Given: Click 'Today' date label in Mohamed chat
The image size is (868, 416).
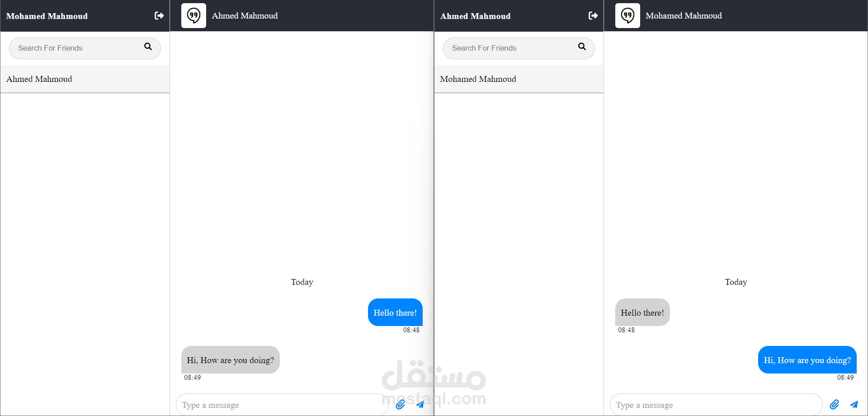Looking at the screenshot, I should [x=736, y=282].
